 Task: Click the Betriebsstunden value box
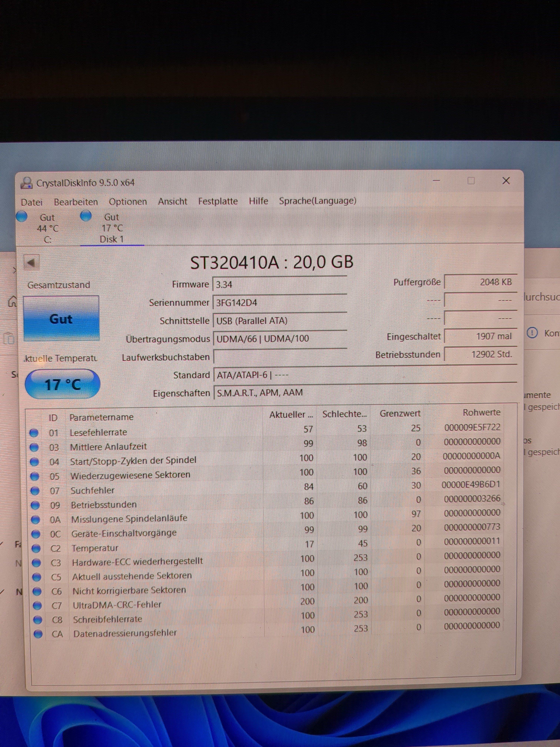point(480,354)
